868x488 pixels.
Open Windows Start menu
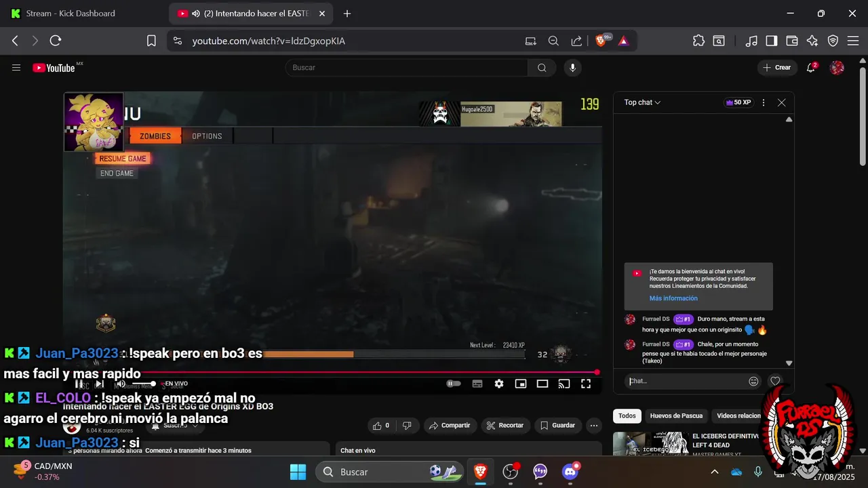tap(298, 472)
